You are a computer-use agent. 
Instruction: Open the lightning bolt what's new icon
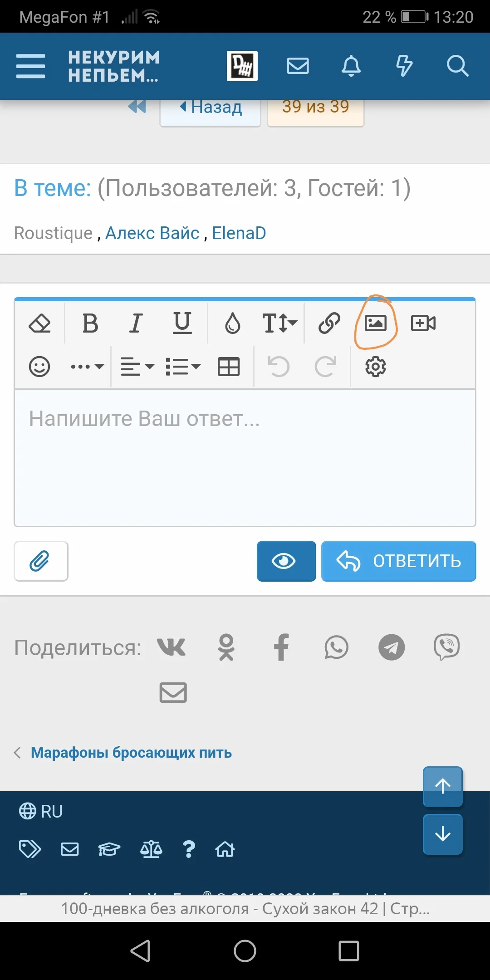click(404, 66)
